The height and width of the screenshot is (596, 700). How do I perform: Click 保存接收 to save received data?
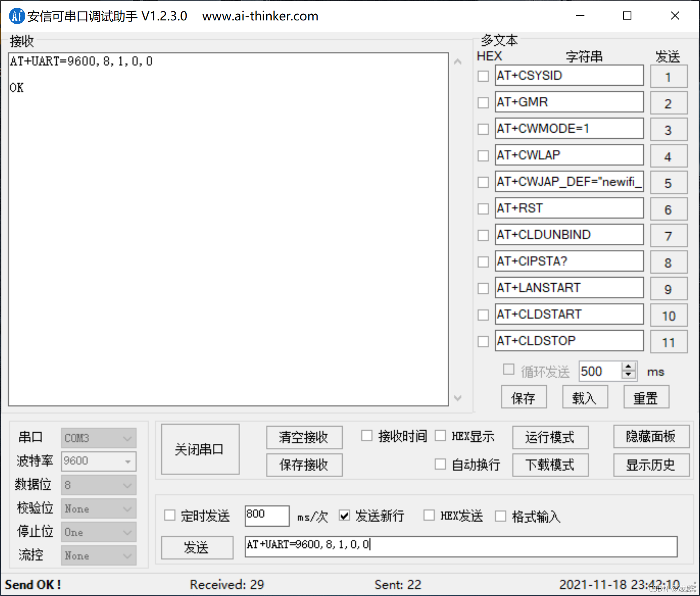click(304, 465)
